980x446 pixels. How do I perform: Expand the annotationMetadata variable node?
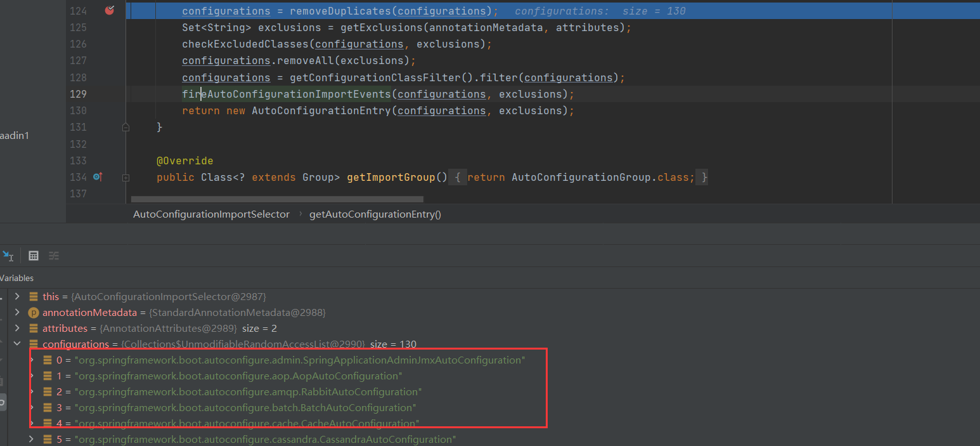point(17,313)
